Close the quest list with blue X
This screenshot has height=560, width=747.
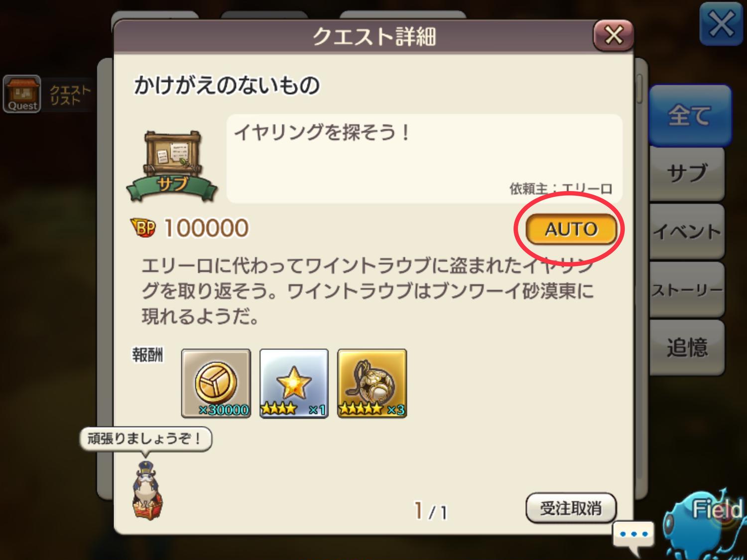click(x=721, y=24)
